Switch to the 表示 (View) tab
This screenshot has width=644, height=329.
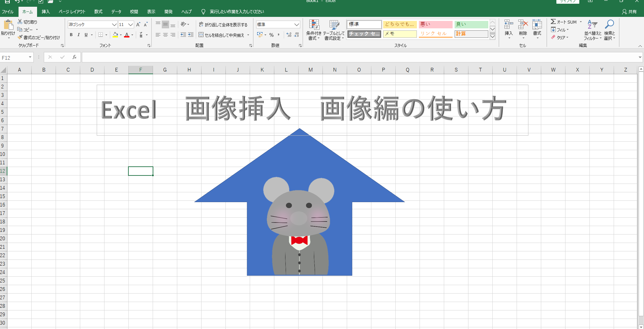click(x=151, y=12)
